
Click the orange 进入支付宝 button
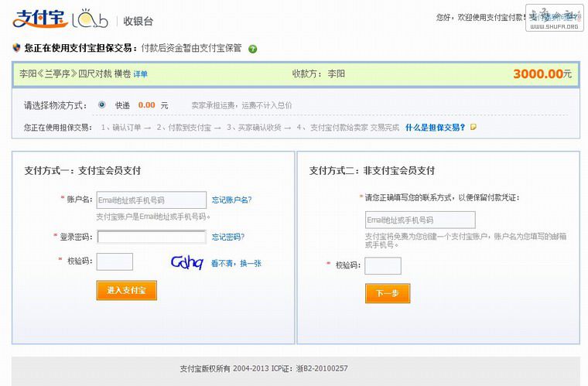coord(126,290)
